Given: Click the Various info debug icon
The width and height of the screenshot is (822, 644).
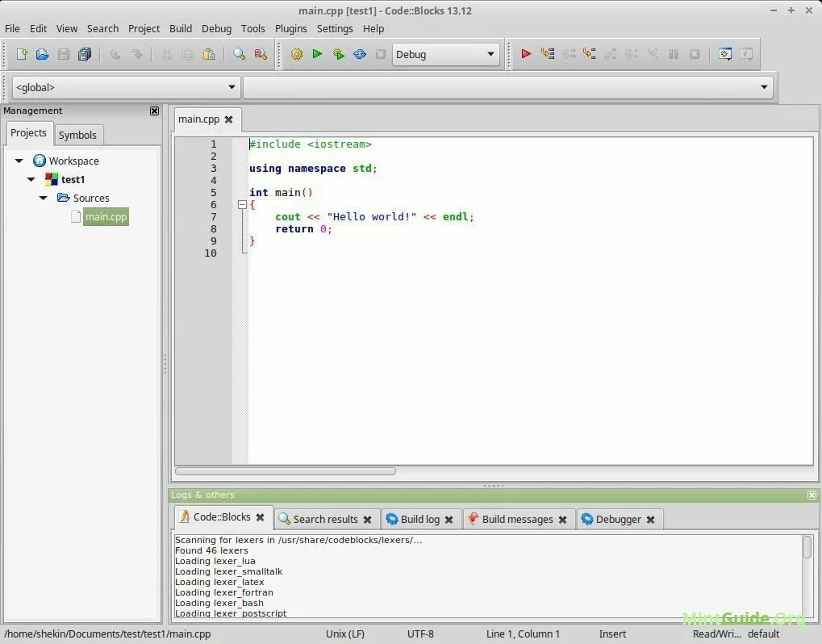Looking at the screenshot, I should [x=746, y=53].
